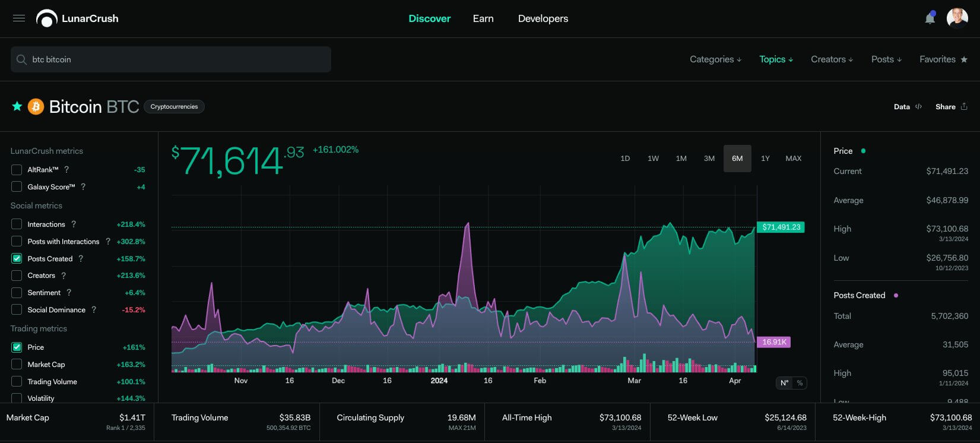Viewport: 980px width, 443px height.
Task: Switch to the 1Y time range
Action: click(765, 159)
